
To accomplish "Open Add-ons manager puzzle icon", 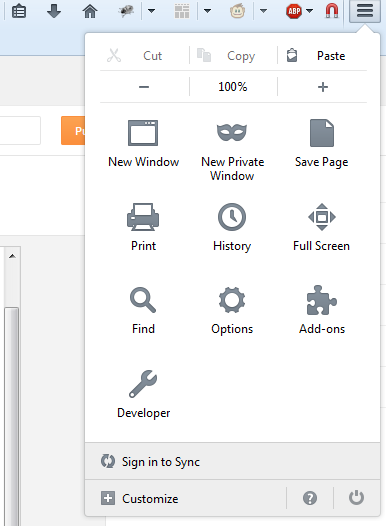I will pos(322,300).
